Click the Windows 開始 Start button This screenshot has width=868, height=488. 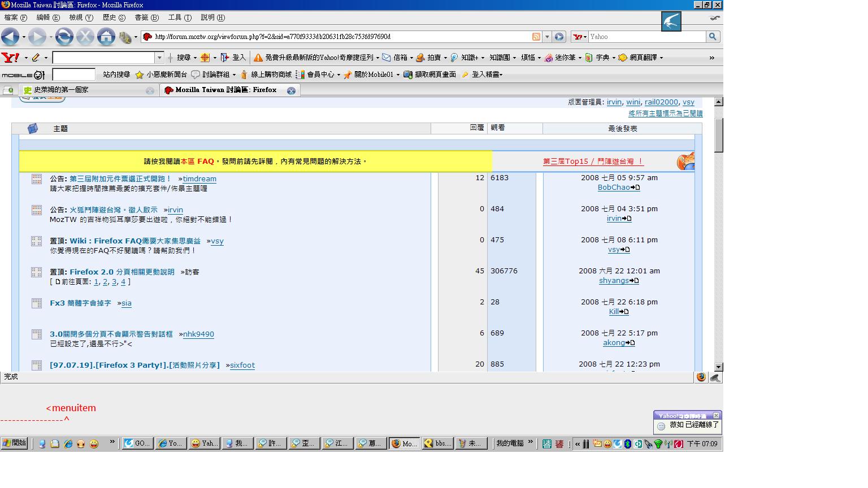click(x=15, y=443)
